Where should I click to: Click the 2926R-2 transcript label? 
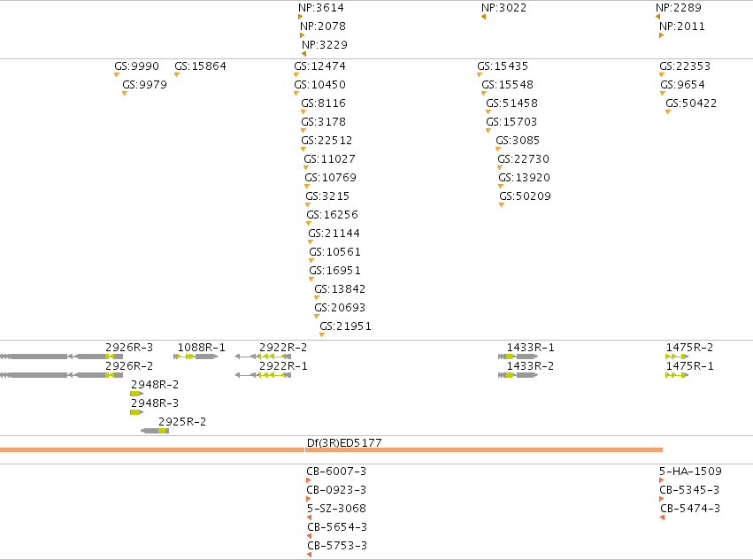coord(129,366)
